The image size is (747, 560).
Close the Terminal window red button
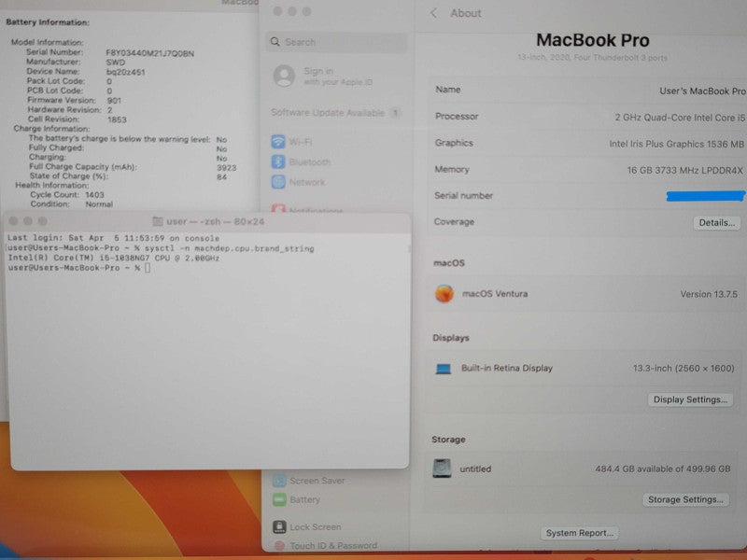13,221
